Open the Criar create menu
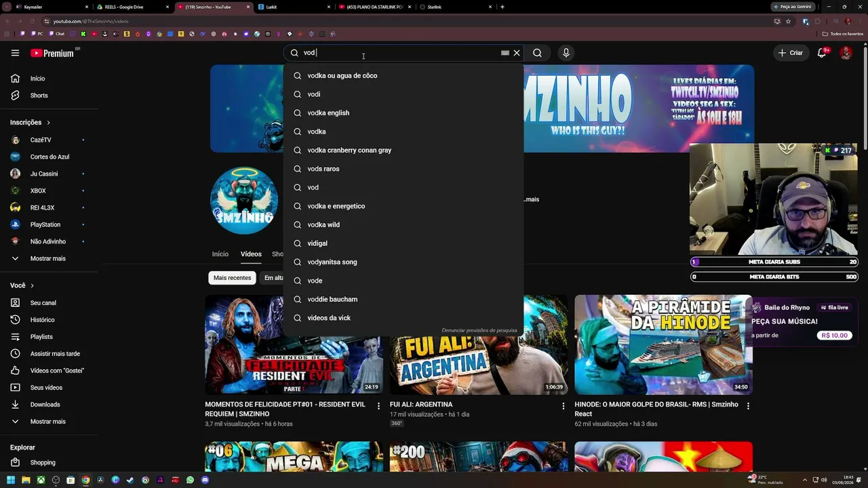 (791, 53)
